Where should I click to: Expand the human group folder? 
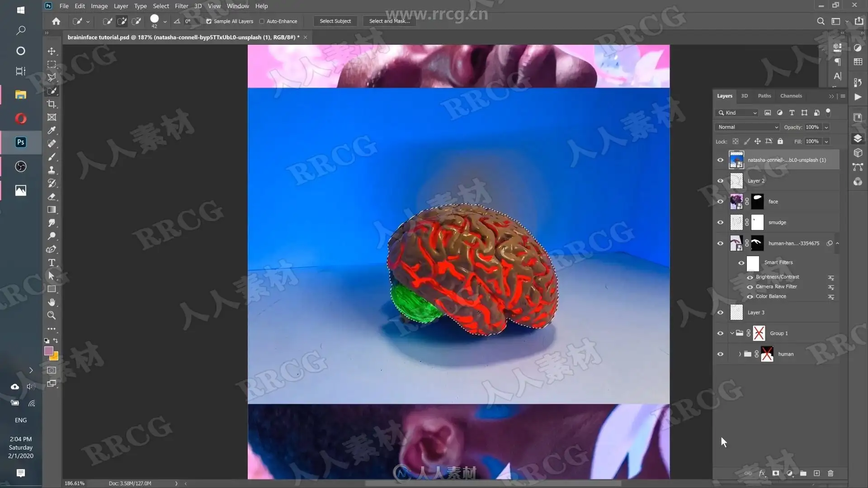coord(740,354)
